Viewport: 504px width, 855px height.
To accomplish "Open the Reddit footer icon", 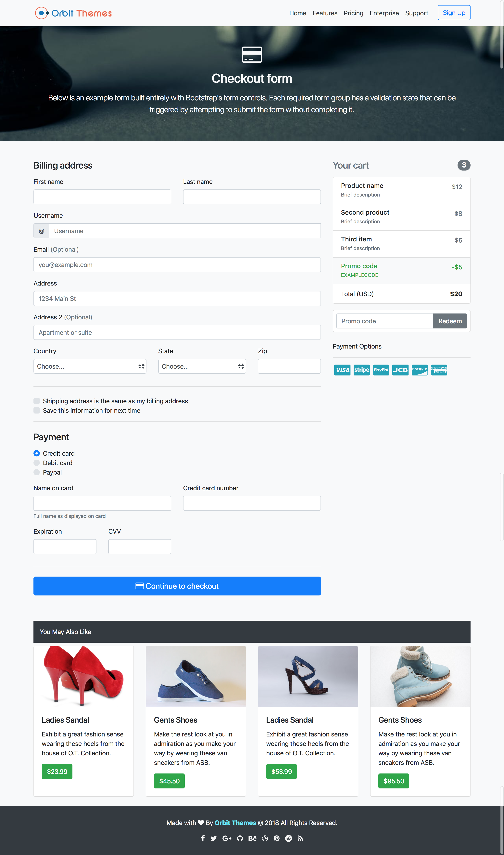I will click(x=288, y=838).
